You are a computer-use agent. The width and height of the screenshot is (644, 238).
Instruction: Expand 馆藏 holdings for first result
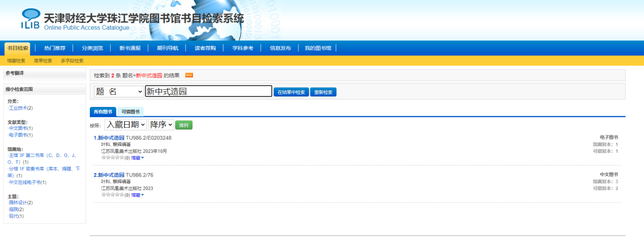tap(138, 158)
